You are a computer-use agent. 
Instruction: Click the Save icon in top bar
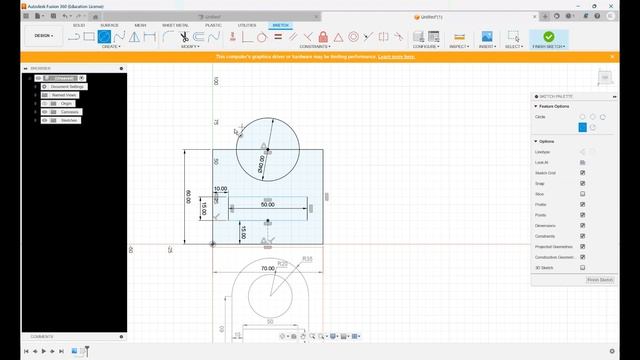[x=53, y=16]
